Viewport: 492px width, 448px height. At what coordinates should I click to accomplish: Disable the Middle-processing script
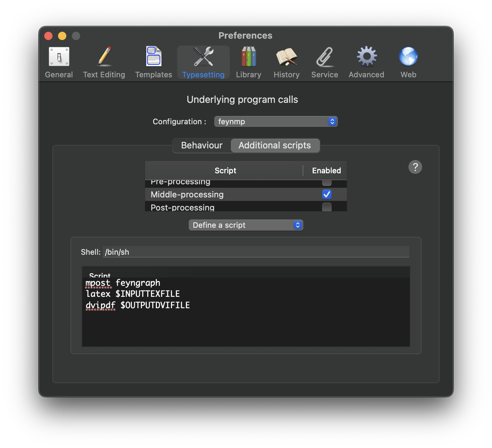pyautogui.click(x=327, y=194)
